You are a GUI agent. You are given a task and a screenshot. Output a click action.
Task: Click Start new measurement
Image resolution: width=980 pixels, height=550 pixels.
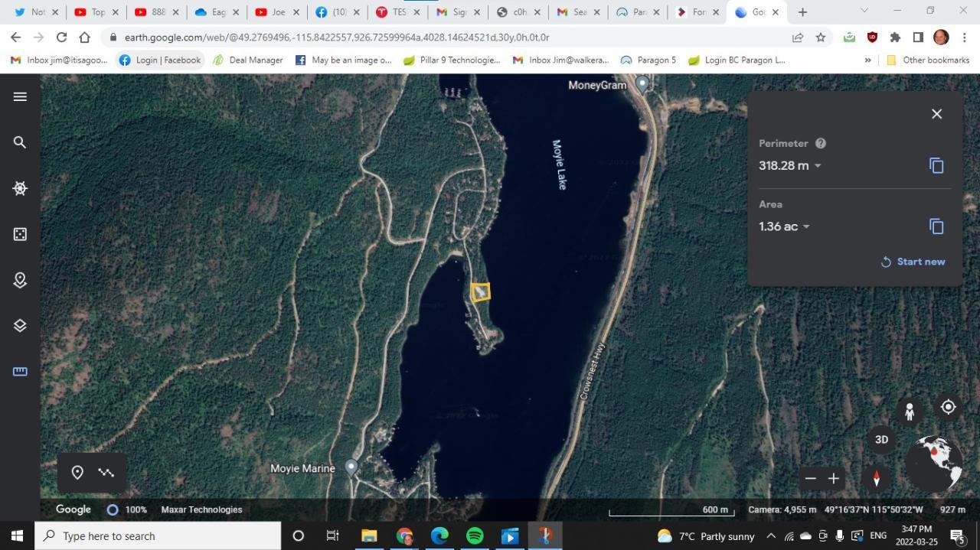913,262
